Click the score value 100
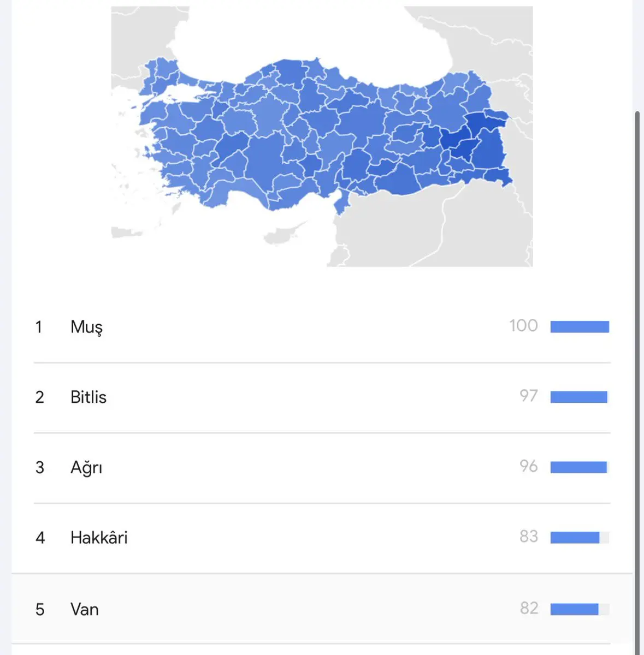The image size is (644, 655). point(523,326)
